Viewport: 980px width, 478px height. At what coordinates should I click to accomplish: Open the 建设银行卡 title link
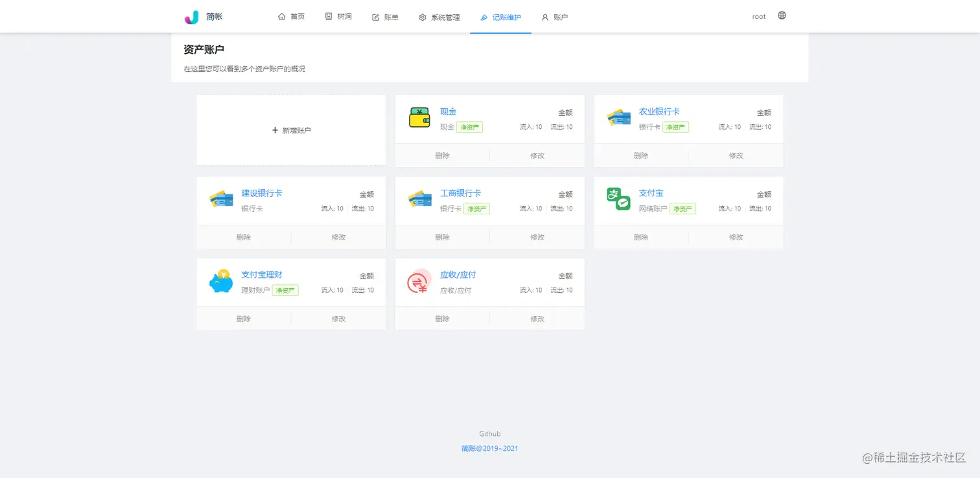click(262, 193)
